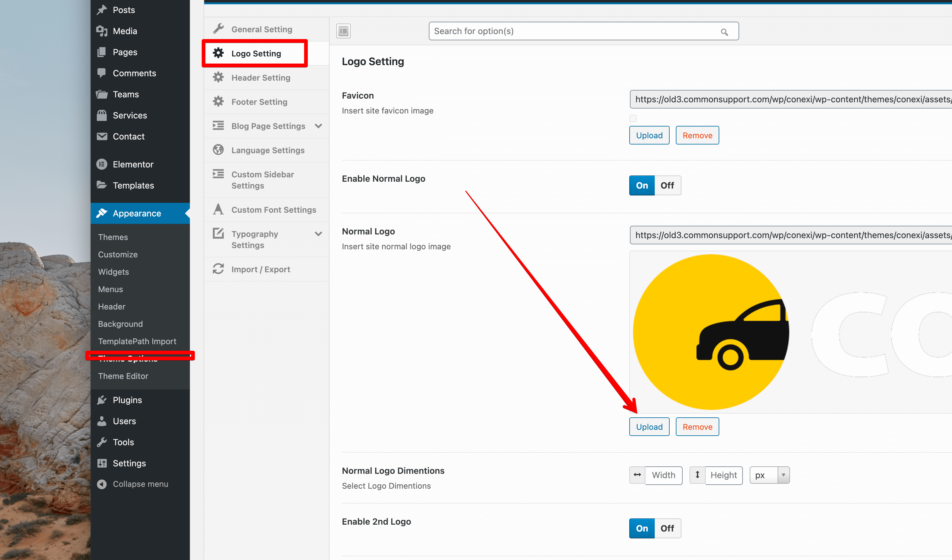Click Upload button under Normal Logo
Viewport: 952px width, 560px height.
pos(649,427)
